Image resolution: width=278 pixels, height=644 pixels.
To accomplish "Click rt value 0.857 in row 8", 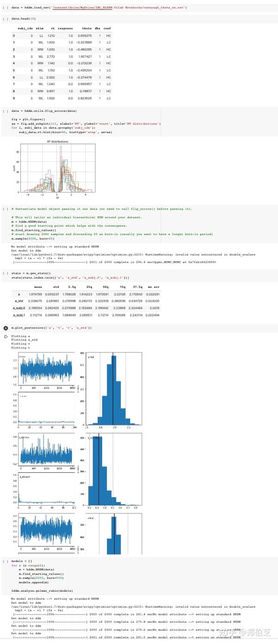I will click(x=51, y=91).
